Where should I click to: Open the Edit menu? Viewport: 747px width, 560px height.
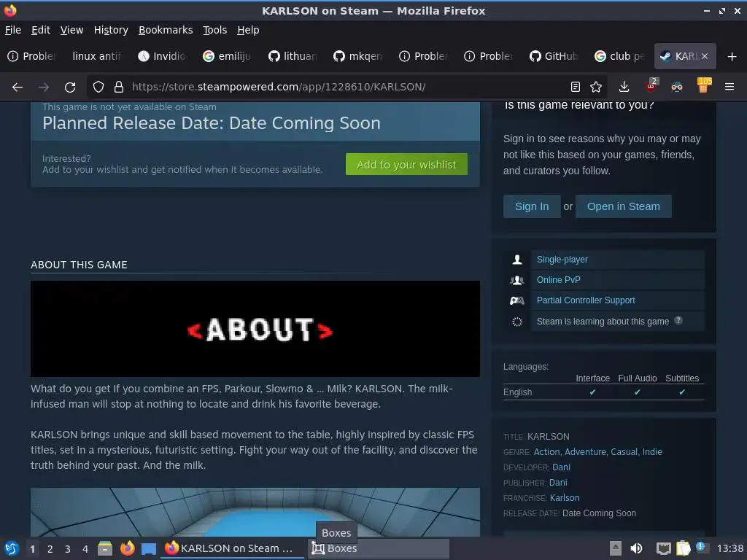coord(41,30)
